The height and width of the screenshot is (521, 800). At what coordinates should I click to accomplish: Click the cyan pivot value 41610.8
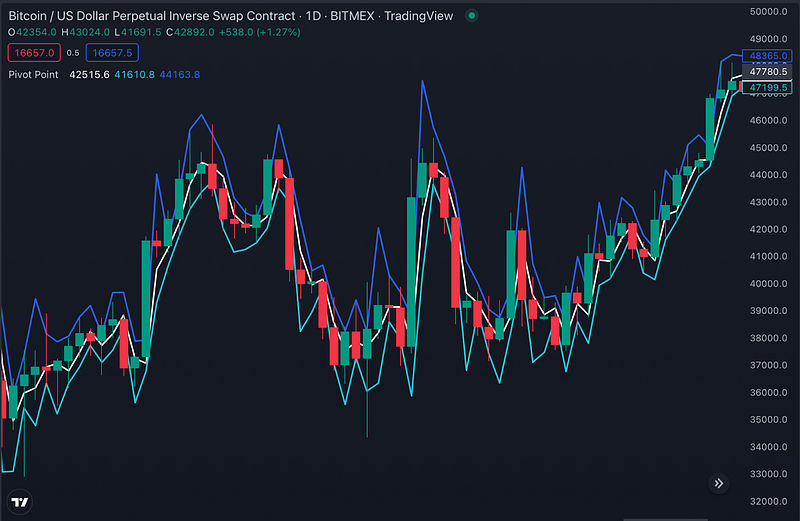click(134, 75)
